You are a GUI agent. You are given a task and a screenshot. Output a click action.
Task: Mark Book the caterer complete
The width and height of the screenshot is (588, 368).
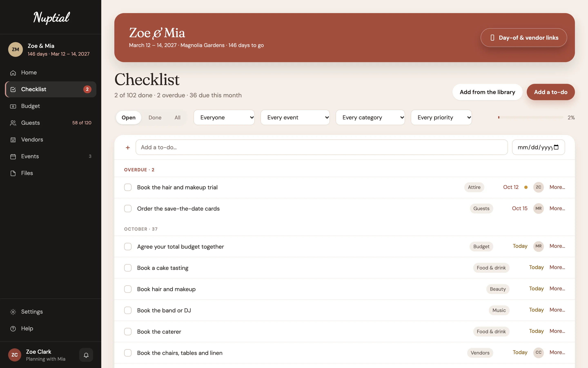(x=128, y=331)
